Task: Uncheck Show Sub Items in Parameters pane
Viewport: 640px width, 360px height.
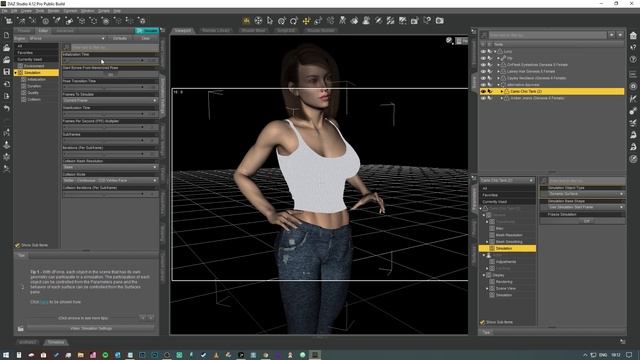Action: coord(482,322)
